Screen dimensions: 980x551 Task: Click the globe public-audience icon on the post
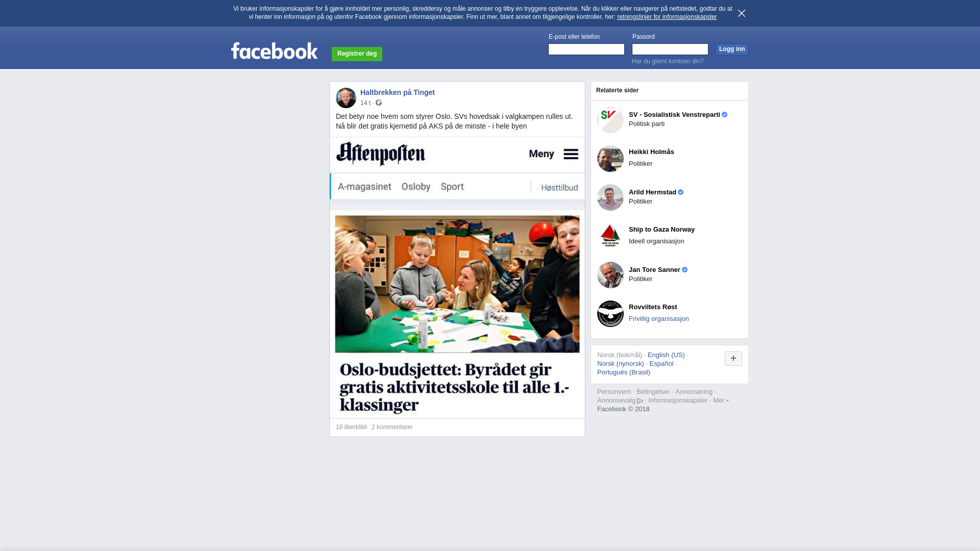pos(379,103)
